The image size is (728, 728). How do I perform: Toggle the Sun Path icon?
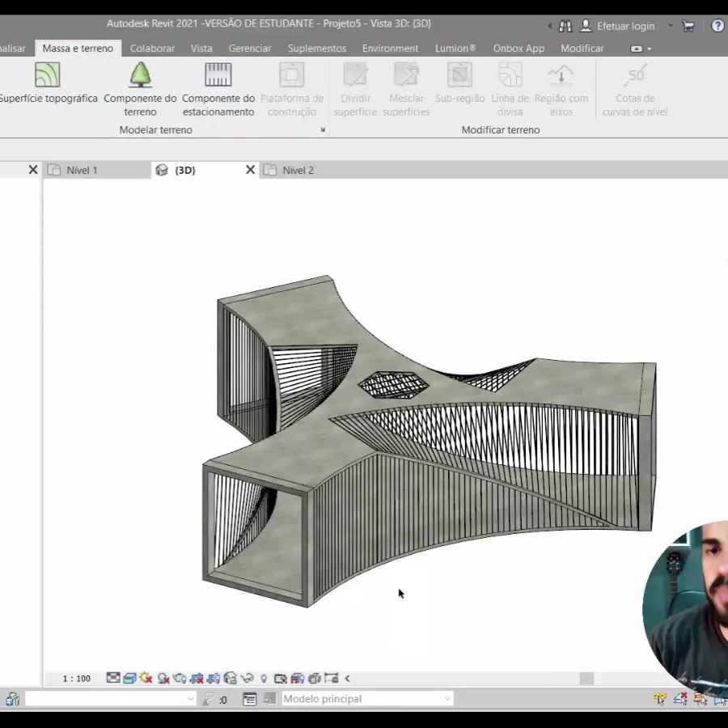click(146, 678)
